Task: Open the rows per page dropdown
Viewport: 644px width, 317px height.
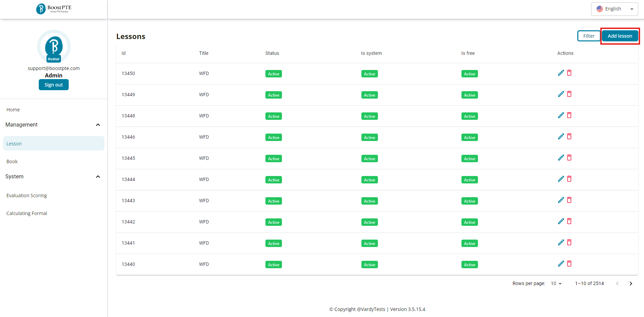Action: coord(556,284)
